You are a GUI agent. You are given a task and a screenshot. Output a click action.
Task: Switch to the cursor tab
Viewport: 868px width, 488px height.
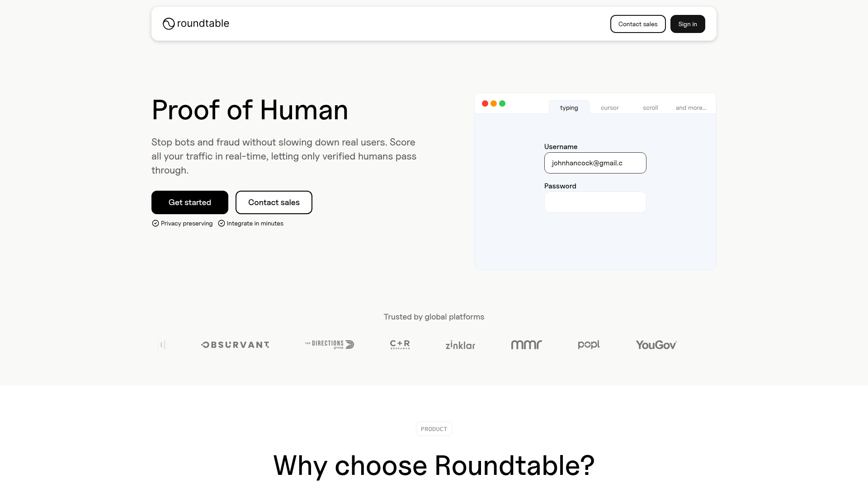point(609,108)
